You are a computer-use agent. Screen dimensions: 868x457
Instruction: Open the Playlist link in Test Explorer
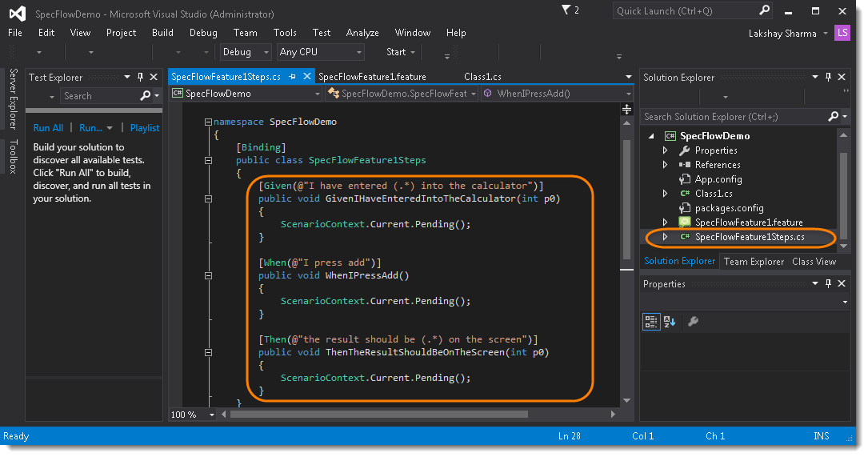tap(145, 128)
